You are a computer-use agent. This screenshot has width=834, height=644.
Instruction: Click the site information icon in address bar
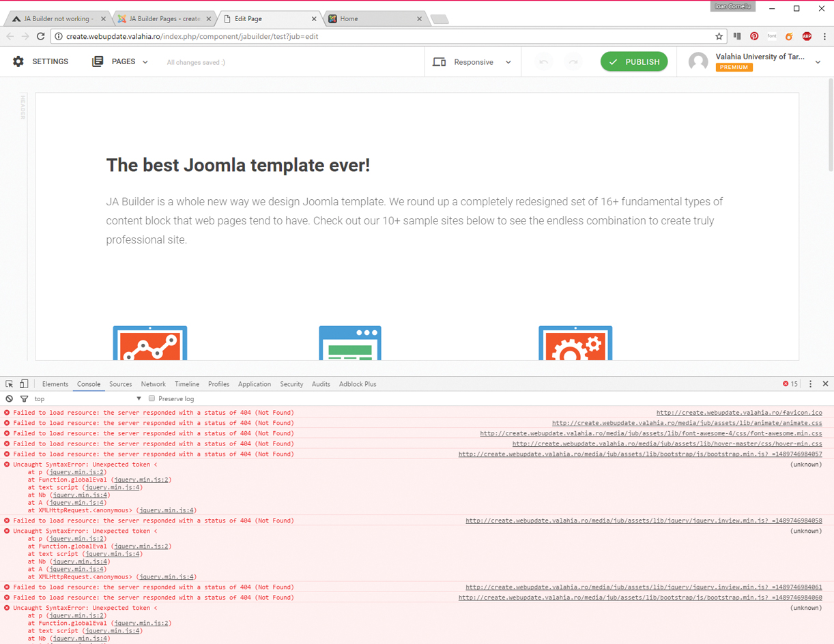click(59, 36)
